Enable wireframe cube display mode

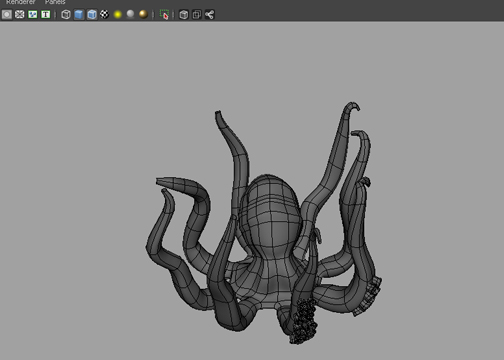66,14
